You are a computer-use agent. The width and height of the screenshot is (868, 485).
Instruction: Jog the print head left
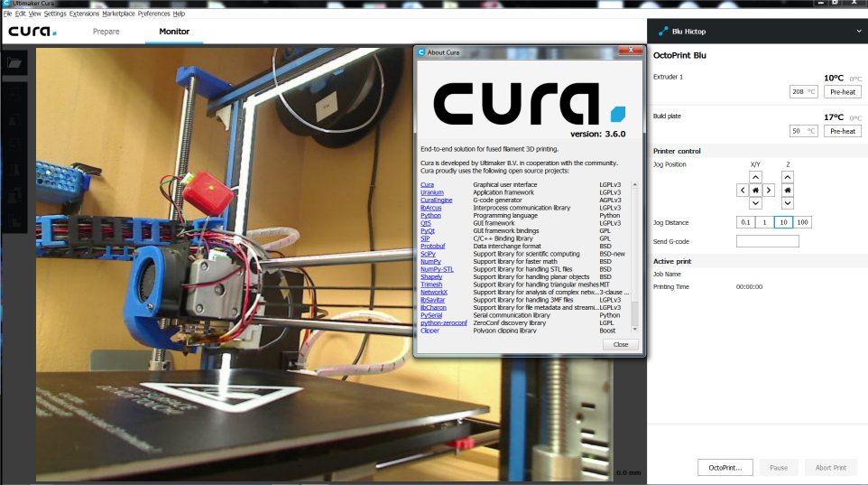[x=743, y=191]
